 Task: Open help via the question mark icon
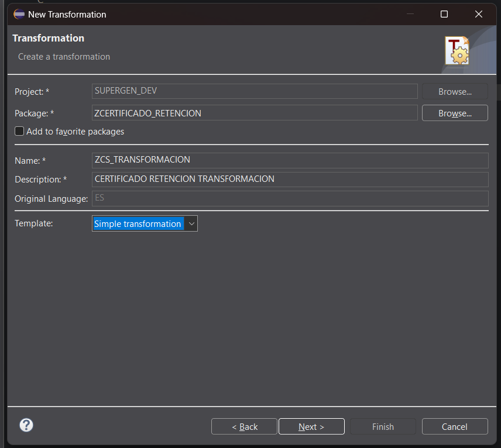click(x=26, y=425)
